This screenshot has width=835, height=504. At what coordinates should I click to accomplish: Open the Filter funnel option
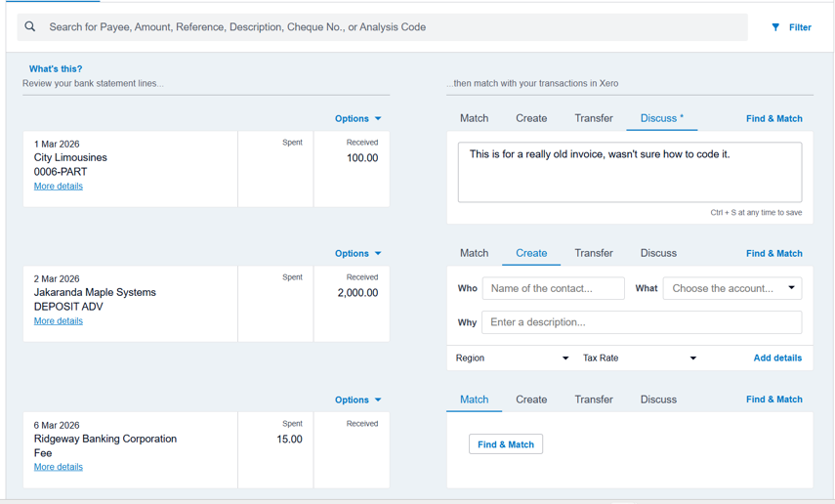[x=791, y=27]
